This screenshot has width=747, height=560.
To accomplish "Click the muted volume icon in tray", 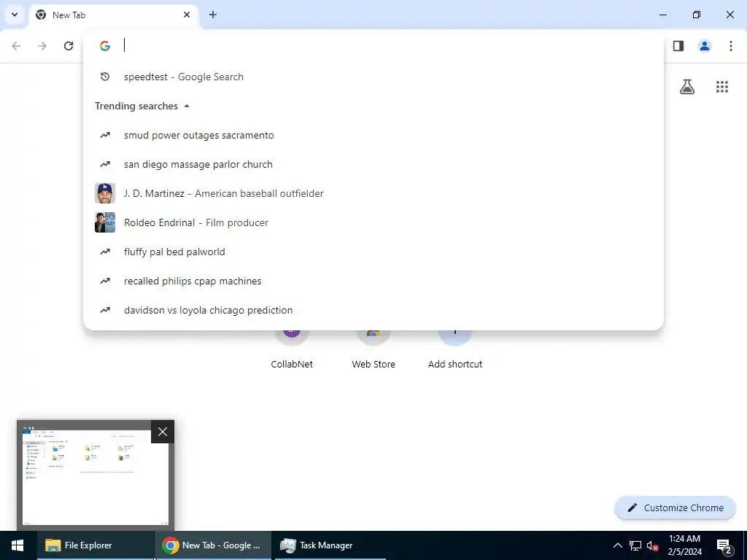I will (x=653, y=545).
